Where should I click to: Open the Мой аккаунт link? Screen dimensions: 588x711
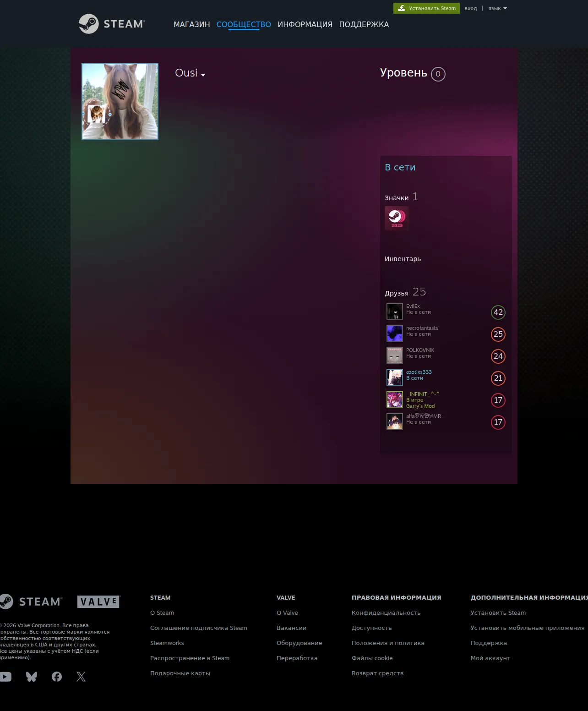point(490,658)
